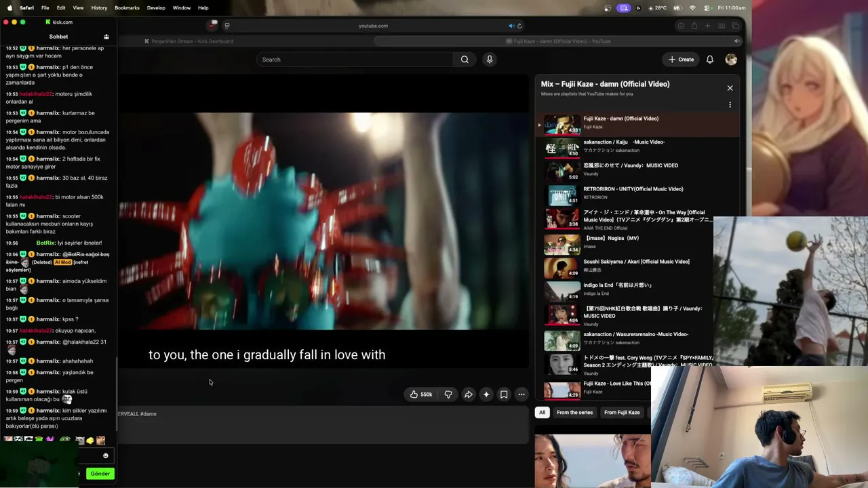Open macOS Control Center
Image resolution: width=868 pixels, height=488 pixels.
click(x=707, y=7)
